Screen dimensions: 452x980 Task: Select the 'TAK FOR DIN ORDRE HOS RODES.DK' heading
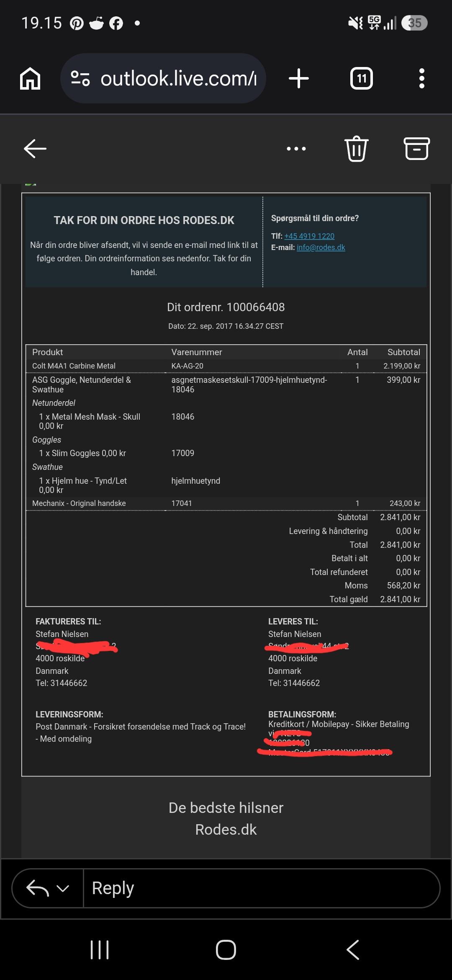pos(144,220)
